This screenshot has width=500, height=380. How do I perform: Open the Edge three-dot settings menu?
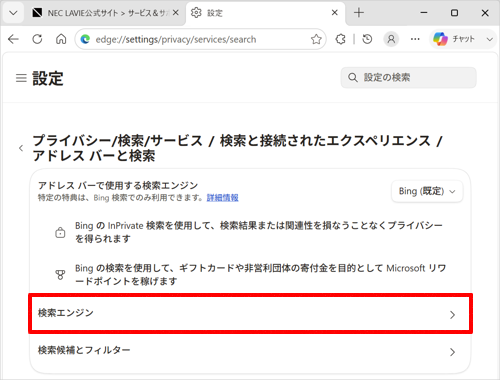click(415, 39)
